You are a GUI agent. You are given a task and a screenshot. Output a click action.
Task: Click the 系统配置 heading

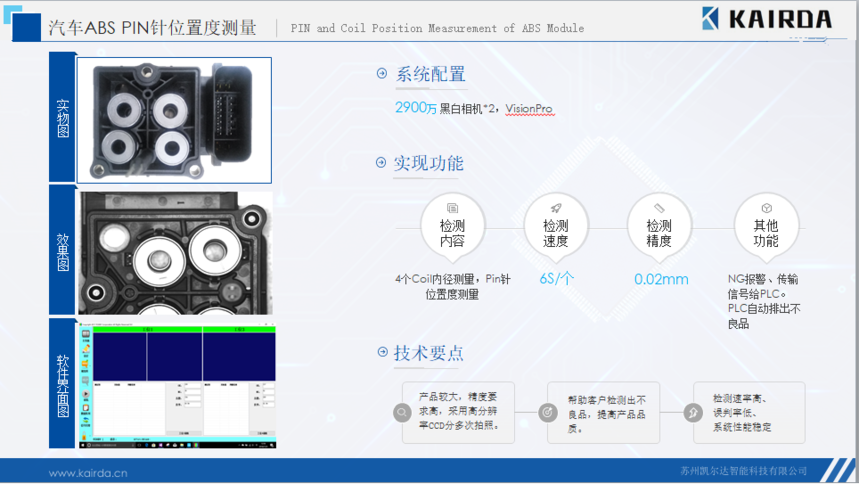[x=431, y=74]
